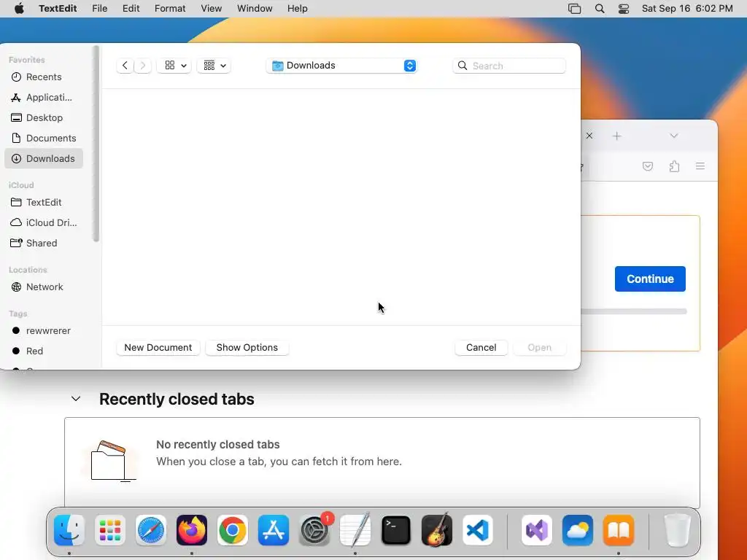Select Network under Locations
The width and height of the screenshot is (747, 560).
(43, 287)
